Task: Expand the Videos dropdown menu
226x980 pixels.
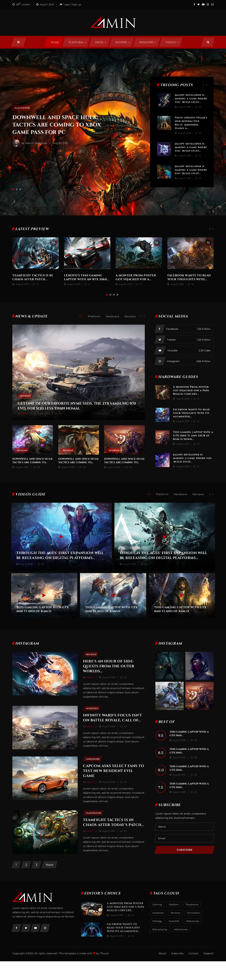Action: 172,42
